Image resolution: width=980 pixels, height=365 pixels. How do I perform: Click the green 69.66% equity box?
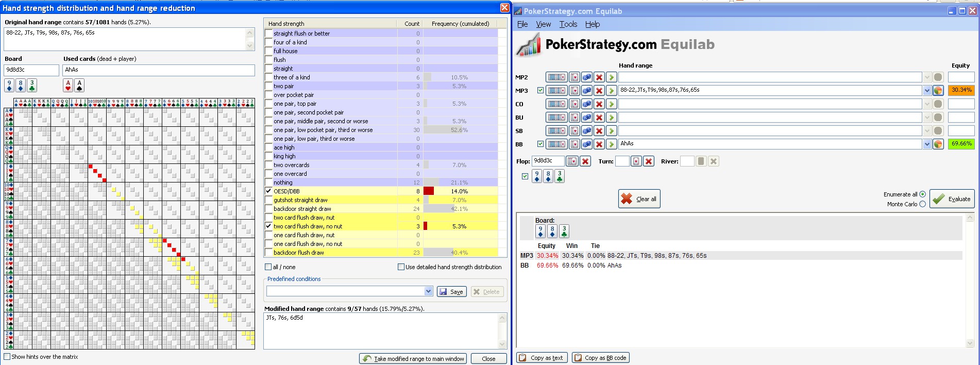(x=961, y=144)
